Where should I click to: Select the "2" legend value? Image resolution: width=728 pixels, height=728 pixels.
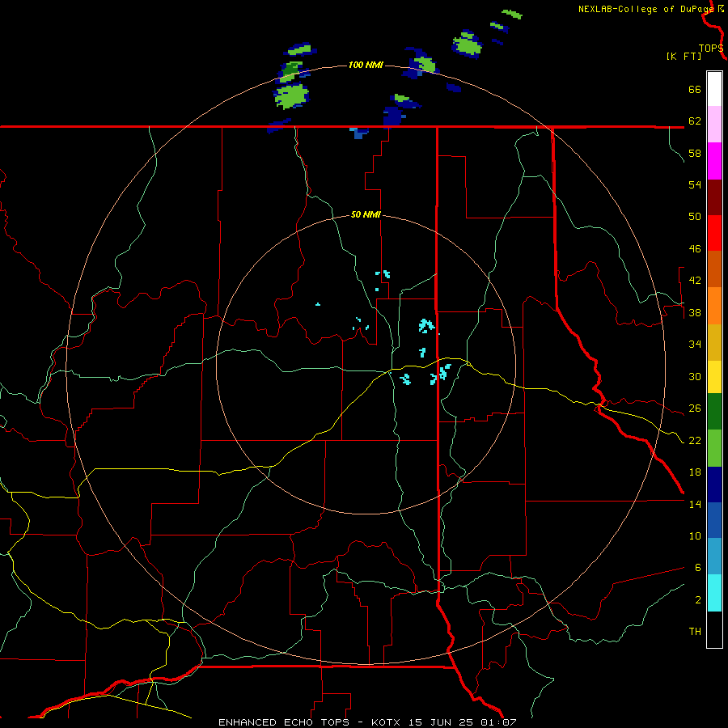coord(697,600)
